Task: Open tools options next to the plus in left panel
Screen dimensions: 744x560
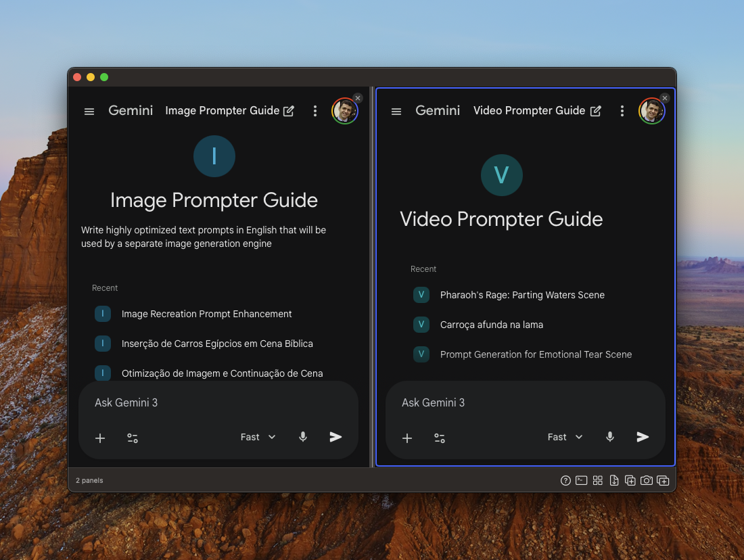Action: (x=133, y=438)
